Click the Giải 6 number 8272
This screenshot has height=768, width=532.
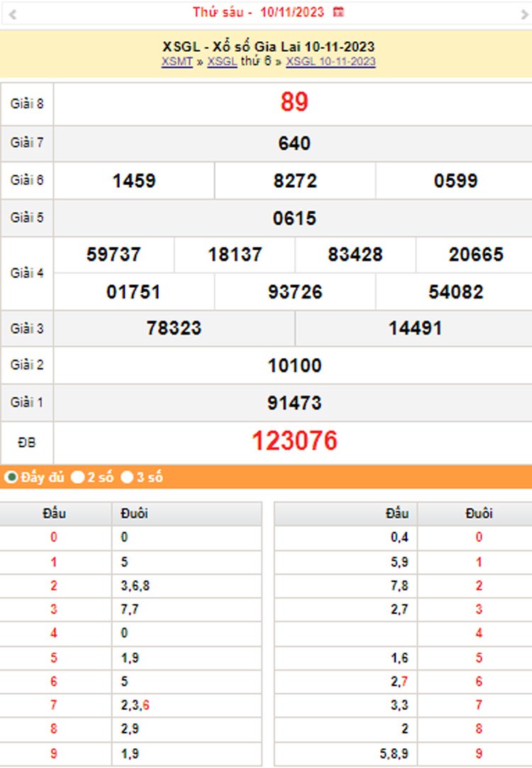[294, 181]
